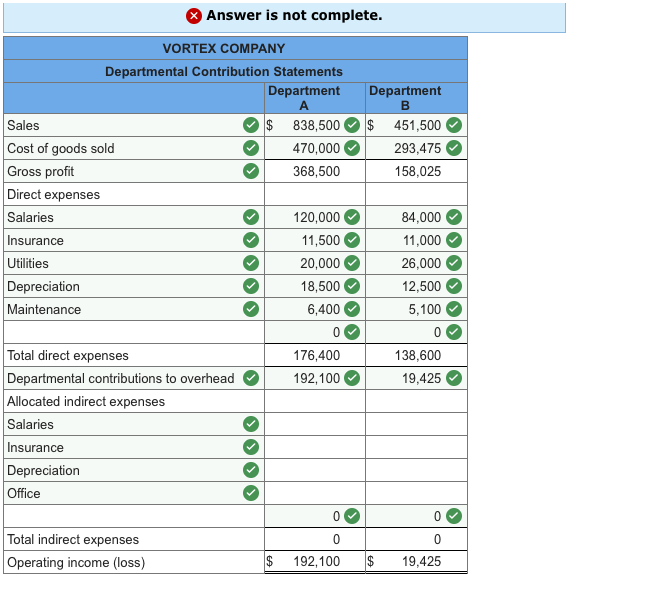Click the check beside Department B contribution 19,425

tap(454, 378)
